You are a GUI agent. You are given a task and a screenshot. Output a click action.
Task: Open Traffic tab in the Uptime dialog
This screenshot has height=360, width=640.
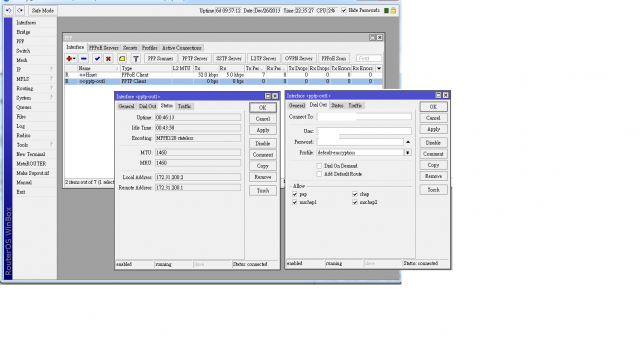[x=184, y=107]
